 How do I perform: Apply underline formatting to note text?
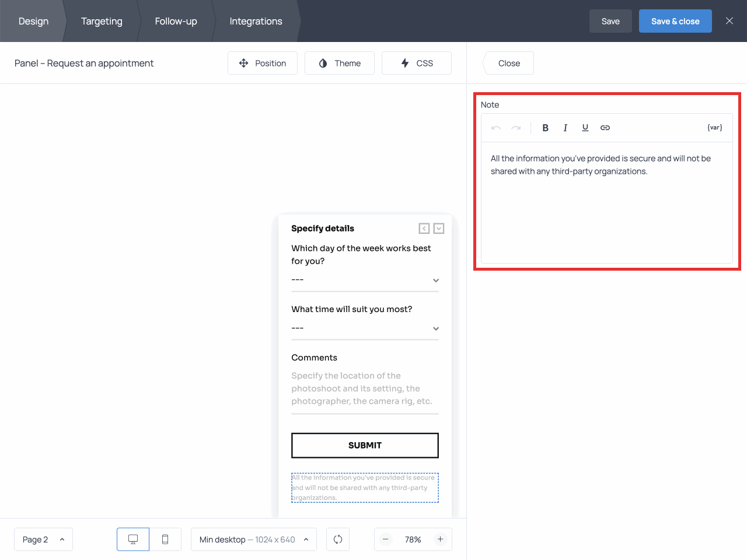pos(585,128)
